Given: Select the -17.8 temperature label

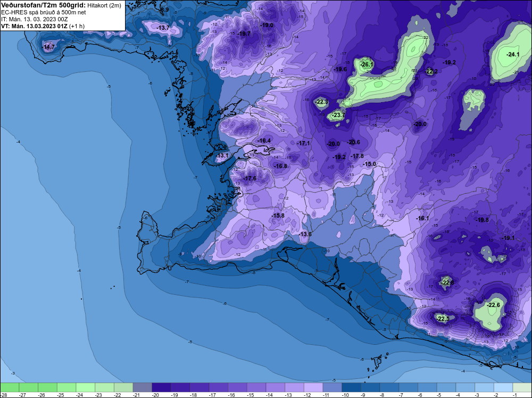Looking at the screenshot, I should [x=357, y=156].
